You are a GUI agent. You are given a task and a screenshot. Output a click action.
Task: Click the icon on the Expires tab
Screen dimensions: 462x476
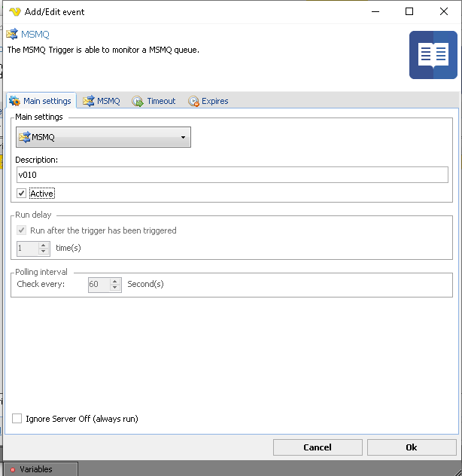tap(193, 101)
